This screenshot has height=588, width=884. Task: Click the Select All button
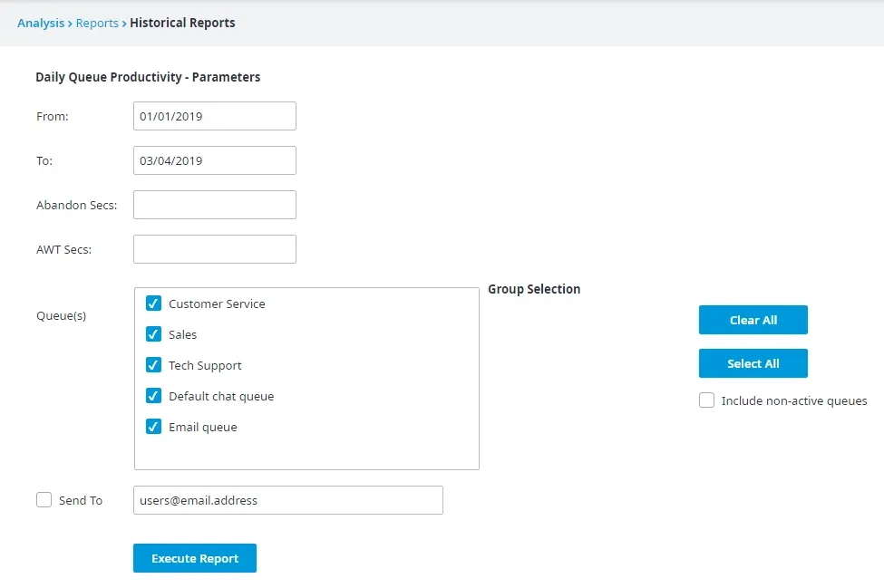(x=753, y=364)
